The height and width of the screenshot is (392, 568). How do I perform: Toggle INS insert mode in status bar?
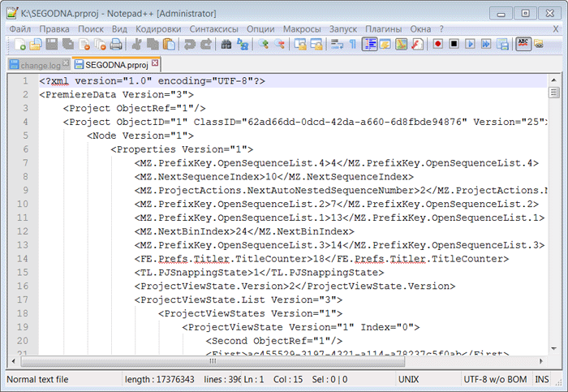[541, 379]
